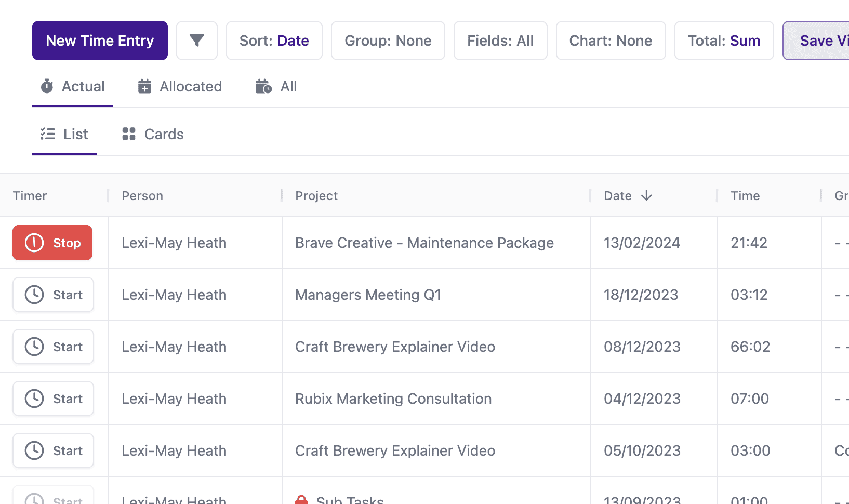
Task: Stop the running timer for Brave Creative
Action: pos(52,243)
